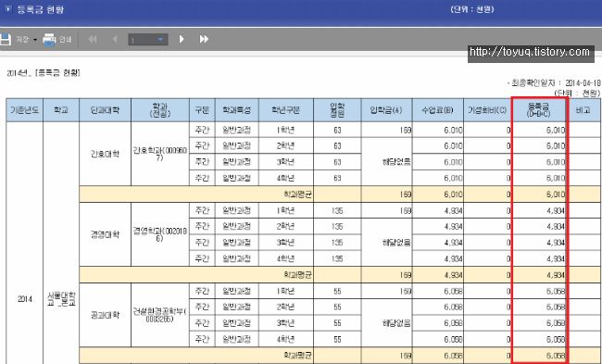Click the save (저장) disk icon
The height and width of the screenshot is (364, 602).
pos(5,39)
